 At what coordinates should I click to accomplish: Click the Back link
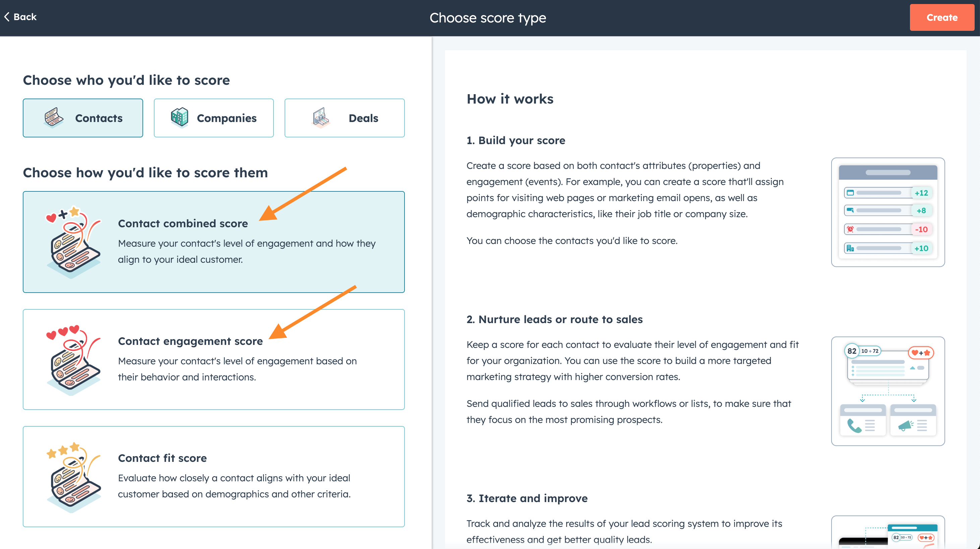(x=21, y=16)
